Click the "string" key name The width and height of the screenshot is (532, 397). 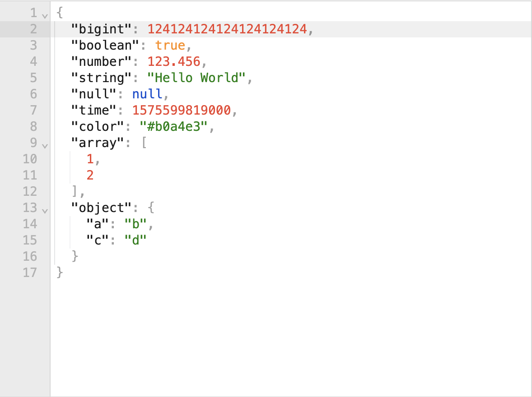pyautogui.click(x=102, y=78)
